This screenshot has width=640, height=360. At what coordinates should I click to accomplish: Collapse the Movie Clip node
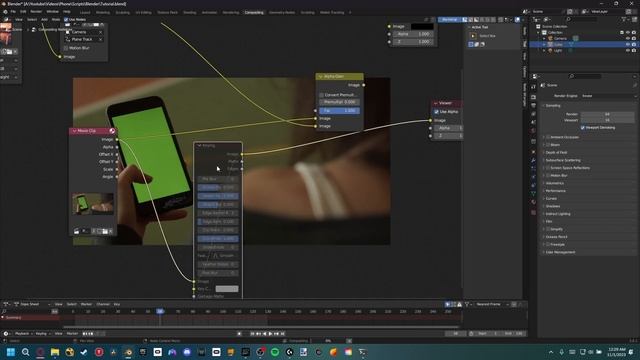point(74,131)
